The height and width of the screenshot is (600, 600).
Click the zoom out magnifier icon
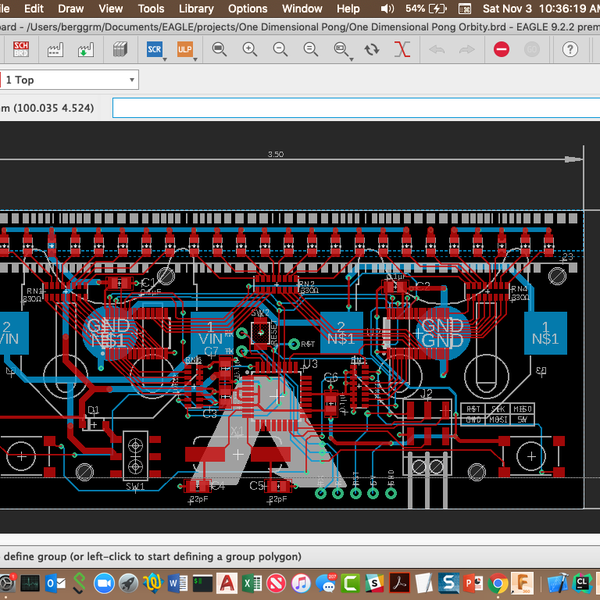point(280,48)
